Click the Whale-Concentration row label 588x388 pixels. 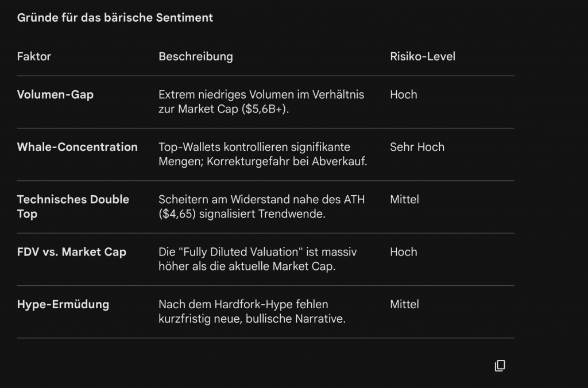(78, 147)
